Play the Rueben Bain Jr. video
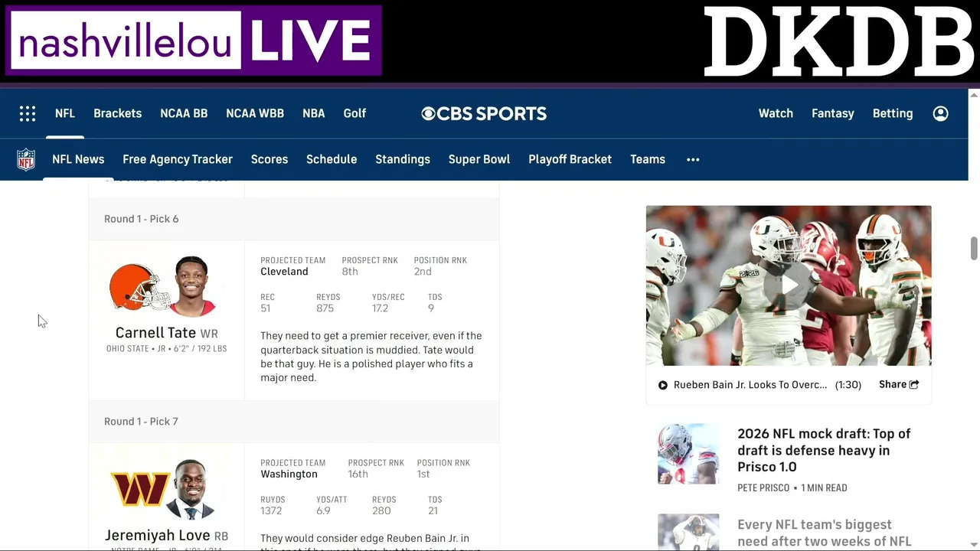The height and width of the screenshot is (551, 980). (789, 285)
